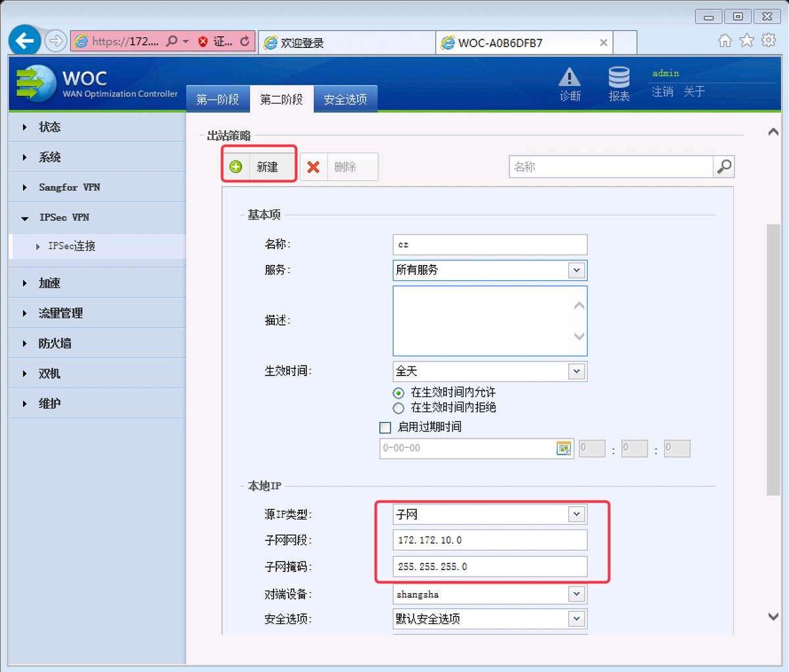Open the 服务 dropdown showing 所有服务
The width and height of the screenshot is (789, 672).
pos(577,270)
